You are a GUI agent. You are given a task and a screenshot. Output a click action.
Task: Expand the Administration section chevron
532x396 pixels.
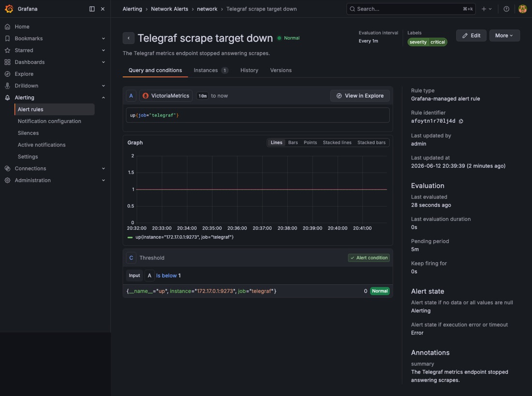point(103,180)
